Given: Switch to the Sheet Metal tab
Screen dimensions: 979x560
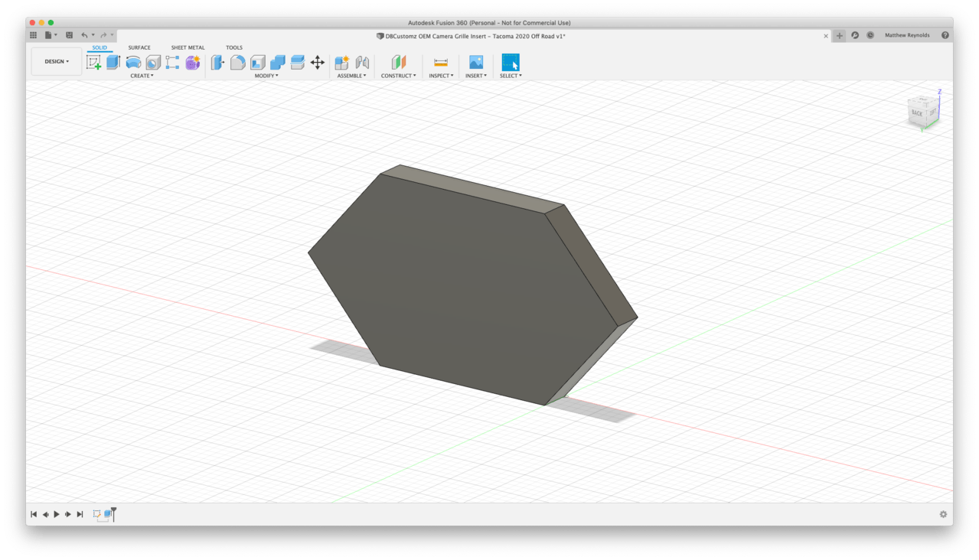Looking at the screenshot, I should click(x=188, y=47).
